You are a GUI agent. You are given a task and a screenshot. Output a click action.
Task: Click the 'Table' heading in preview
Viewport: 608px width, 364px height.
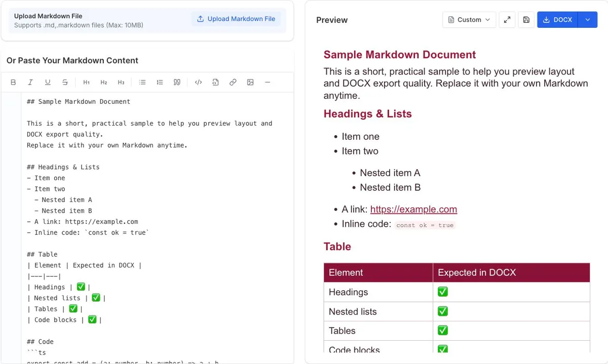pyautogui.click(x=337, y=247)
